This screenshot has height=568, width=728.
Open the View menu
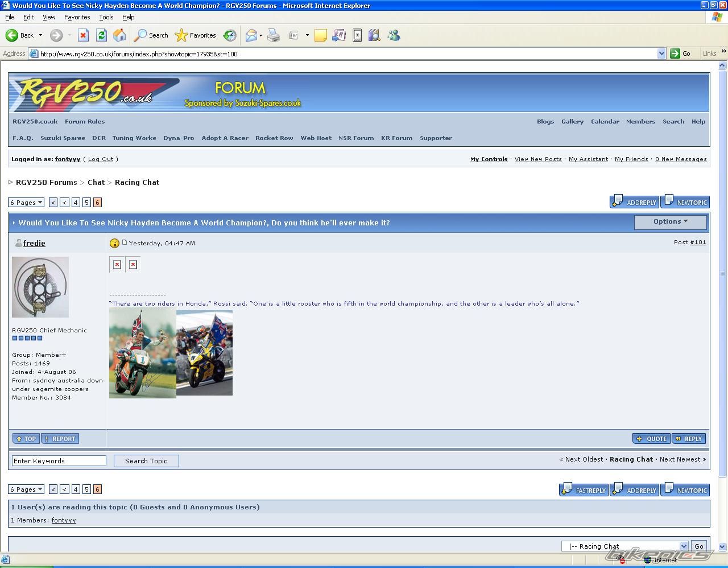pos(49,17)
